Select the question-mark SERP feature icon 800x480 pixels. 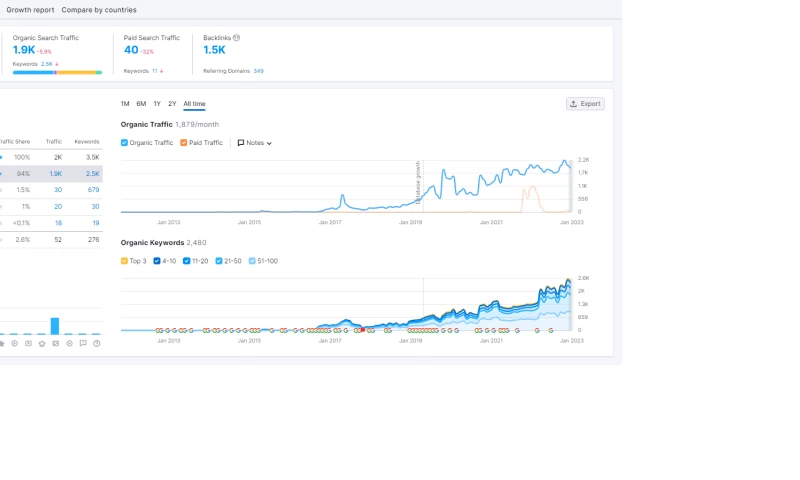tap(96, 343)
